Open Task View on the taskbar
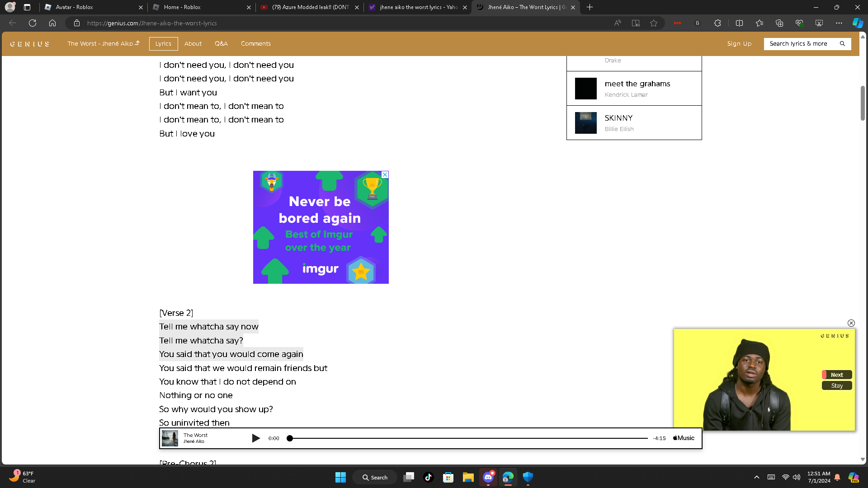Image resolution: width=868 pixels, height=488 pixels. [x=409, y=477]
